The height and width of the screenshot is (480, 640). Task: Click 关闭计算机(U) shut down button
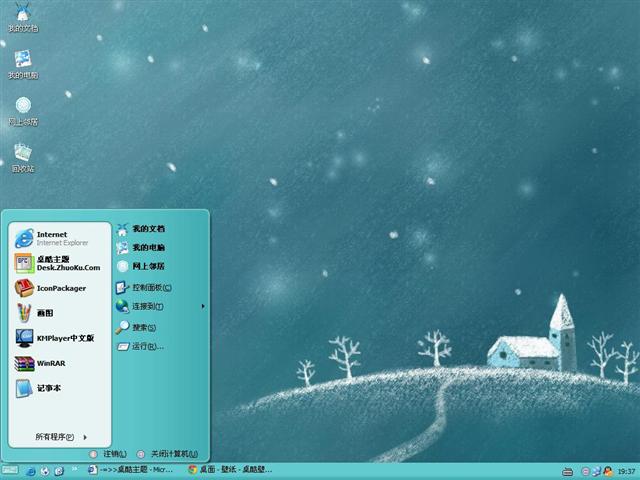168,454
